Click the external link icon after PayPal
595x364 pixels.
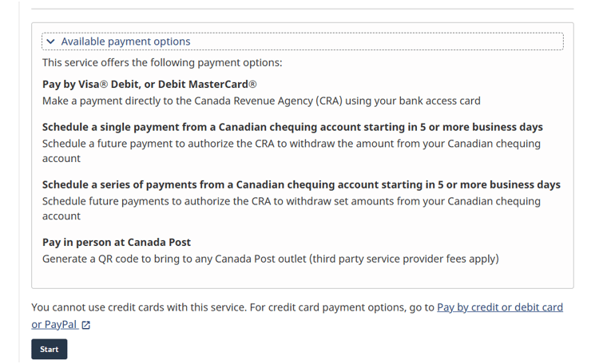[86, 325]
